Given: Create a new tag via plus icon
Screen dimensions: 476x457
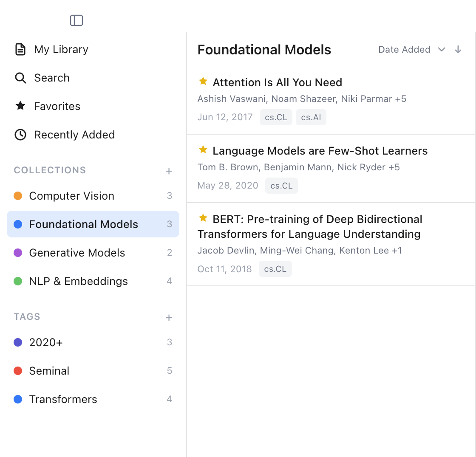Looking at the screenshot, I should pyautogui.click(x=169, y=318).
